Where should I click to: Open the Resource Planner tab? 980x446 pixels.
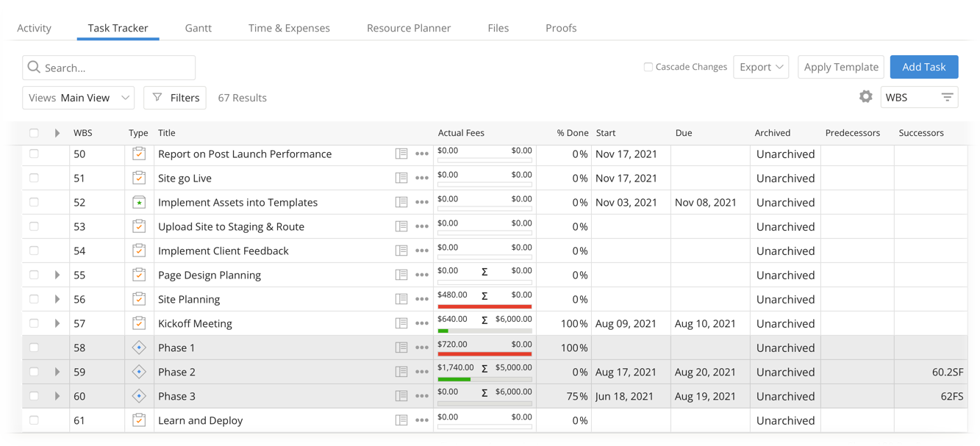pos(409,28)
